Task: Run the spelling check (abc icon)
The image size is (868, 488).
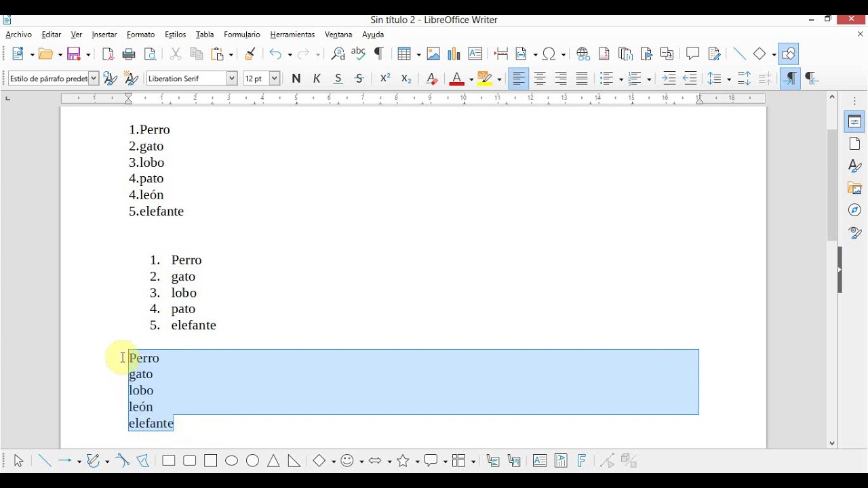Action: [x=358, y=54]
